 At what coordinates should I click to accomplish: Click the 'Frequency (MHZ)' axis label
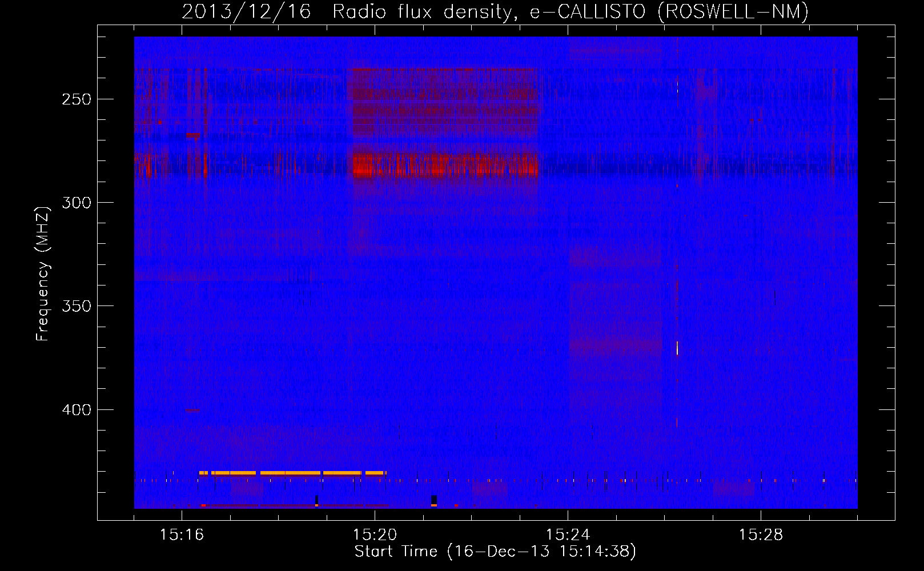43,274
